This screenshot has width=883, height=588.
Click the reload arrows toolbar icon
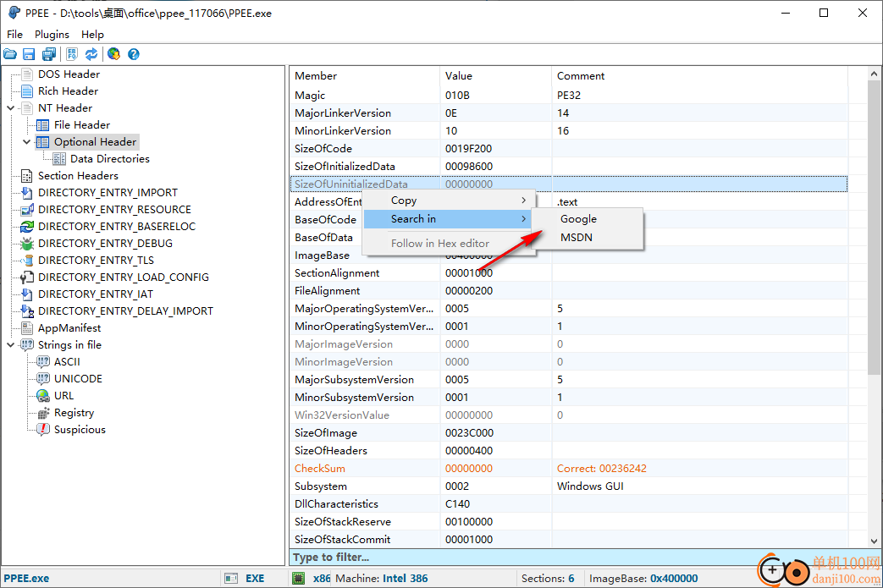[91, 54]
